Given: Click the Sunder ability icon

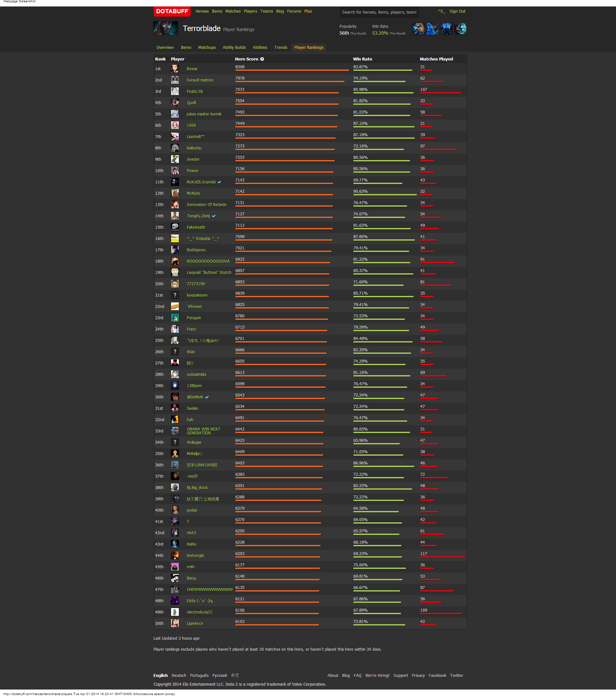Looking at the screenshot, I should click(460, 29).
